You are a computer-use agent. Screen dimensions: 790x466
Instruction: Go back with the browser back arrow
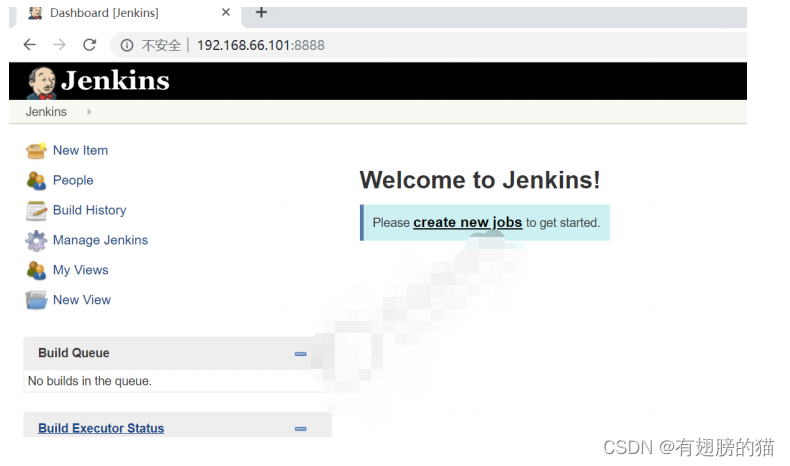[x=30, y=45]
